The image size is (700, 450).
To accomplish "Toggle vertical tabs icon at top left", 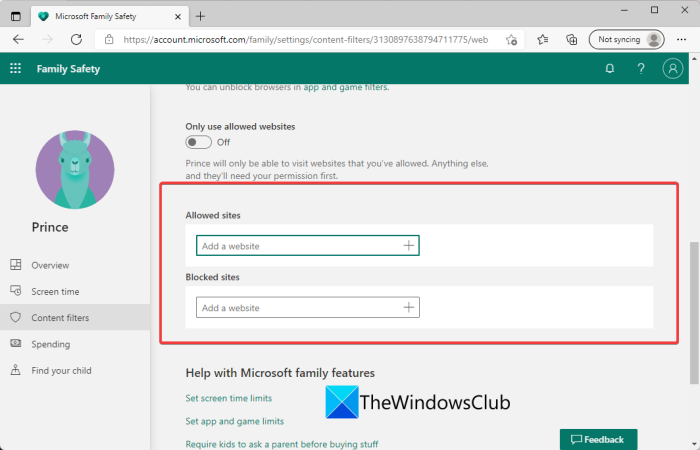I will coord(16,17).
